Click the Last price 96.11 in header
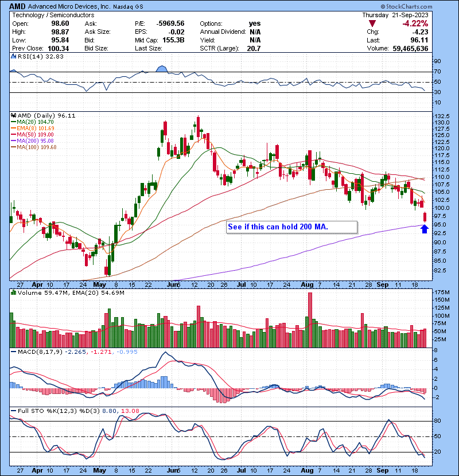Viewport: 459px width, 476px height. coord(419,40)
